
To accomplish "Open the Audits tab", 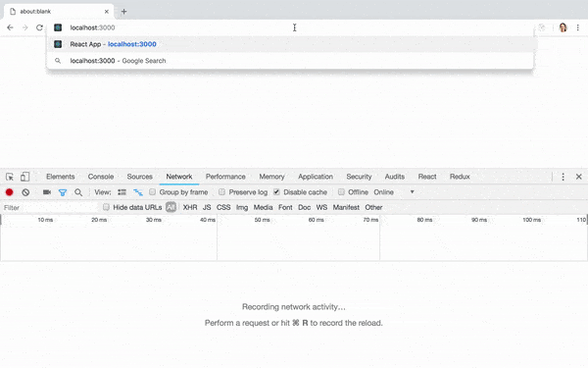I will pyautogui.click(x=395, y=177).
